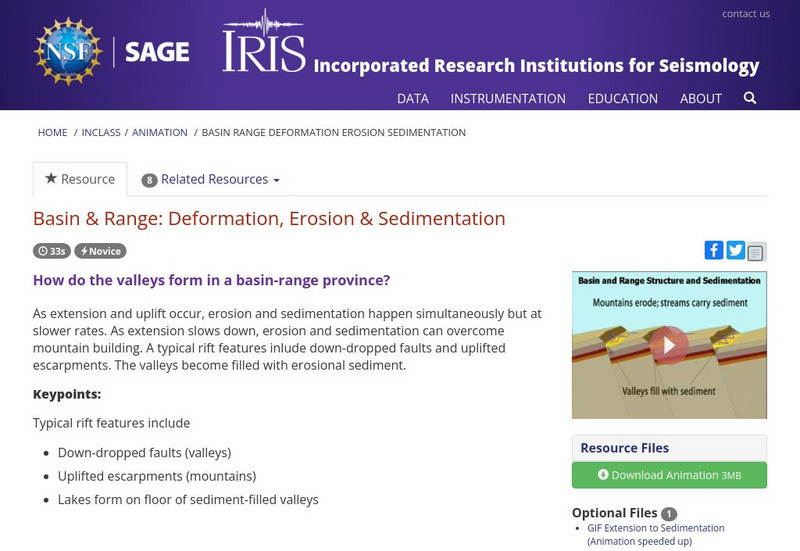Share the page on Facebook
The image size is (800, 551).
(x=714, y=250)
